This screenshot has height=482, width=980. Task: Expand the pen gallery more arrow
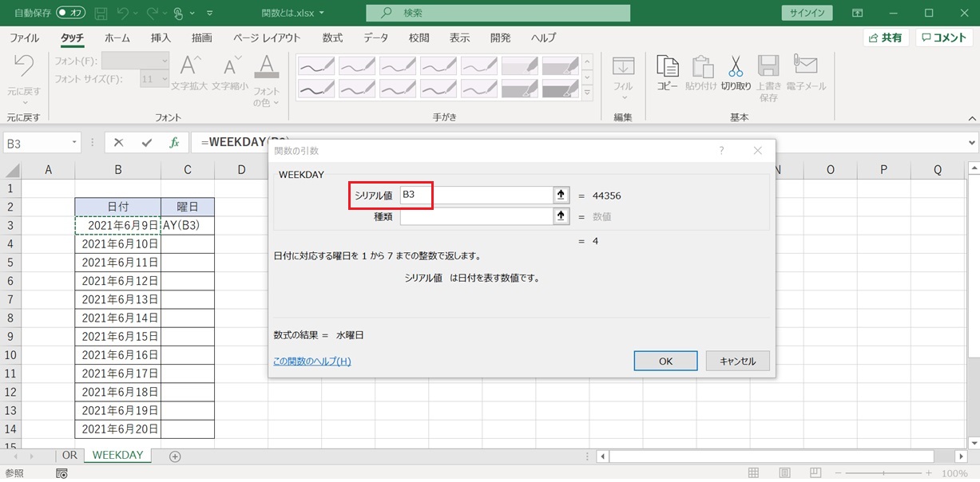coord(588,93)
